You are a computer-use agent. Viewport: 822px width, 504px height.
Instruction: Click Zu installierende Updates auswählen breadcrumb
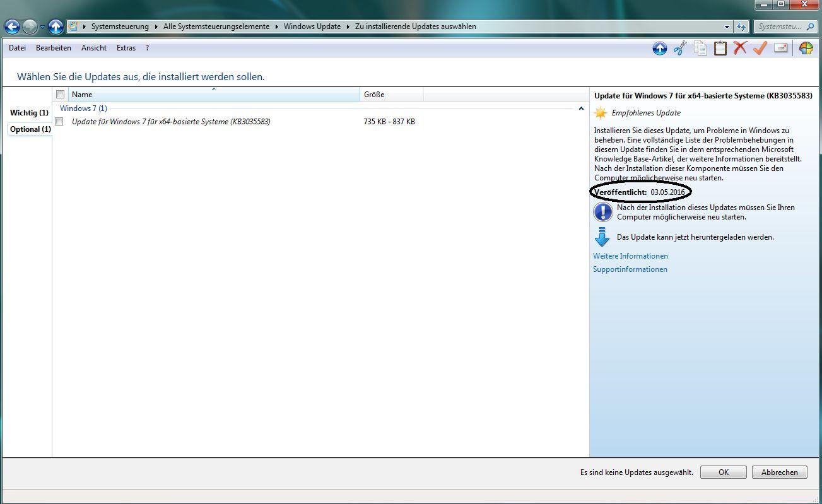(x=415, y=26)
